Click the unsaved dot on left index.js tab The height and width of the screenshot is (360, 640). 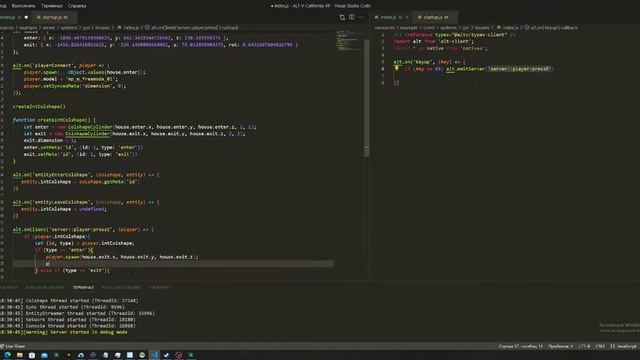point(26,17)
